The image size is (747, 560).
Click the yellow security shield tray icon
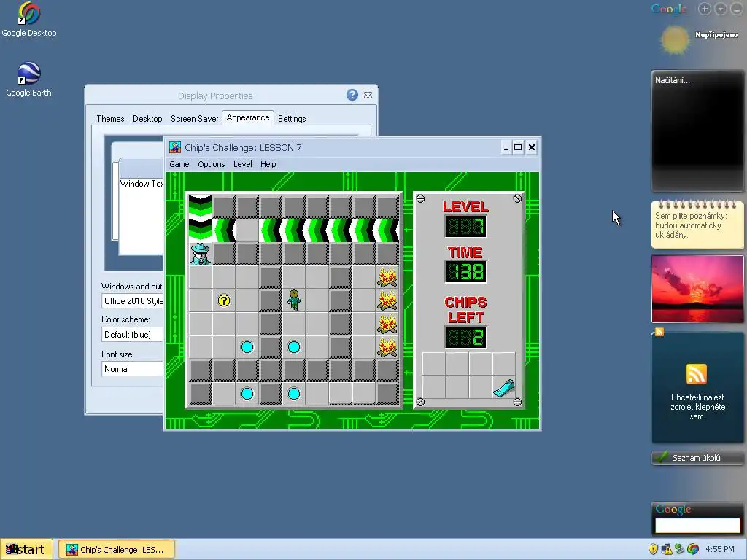click(x=653, y=549)
